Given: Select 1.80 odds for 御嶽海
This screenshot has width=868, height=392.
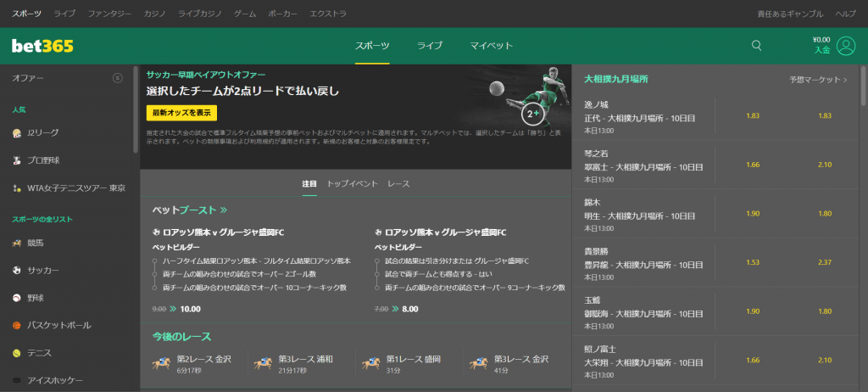Looking at the screenshot, I should (x=825, y=311).
